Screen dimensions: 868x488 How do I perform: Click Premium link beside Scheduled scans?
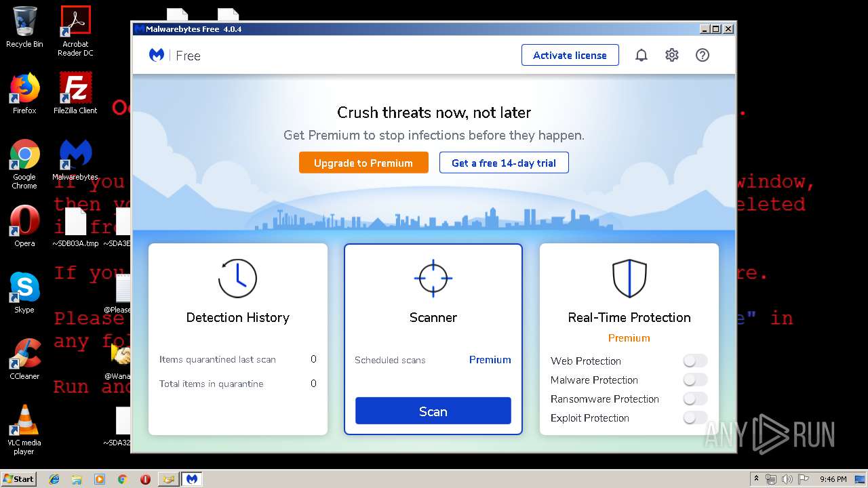point(490,360)
